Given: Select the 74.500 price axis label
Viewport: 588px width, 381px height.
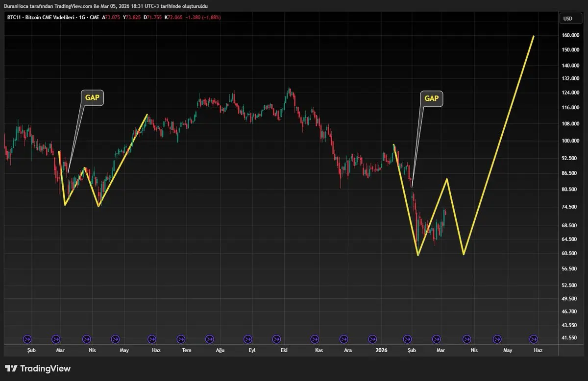Looking at the screenshot, I should pyautogui.click(x=568, y=207).
